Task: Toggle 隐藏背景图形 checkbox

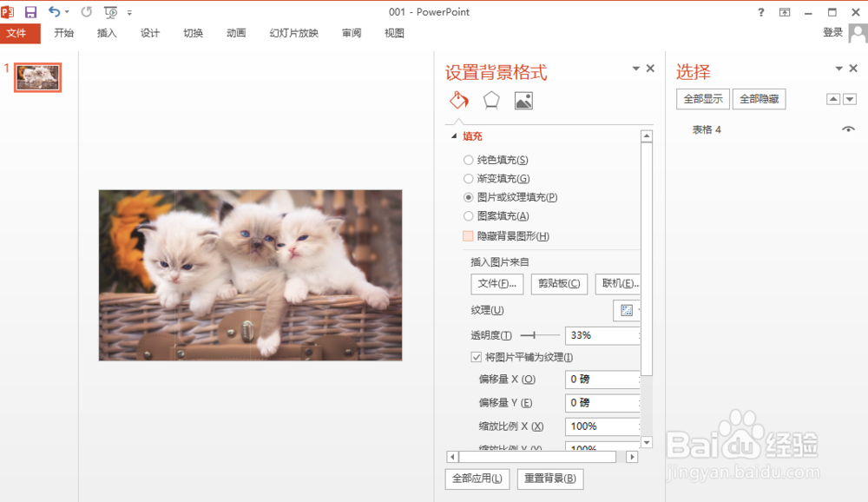Action: pos(468,236)
